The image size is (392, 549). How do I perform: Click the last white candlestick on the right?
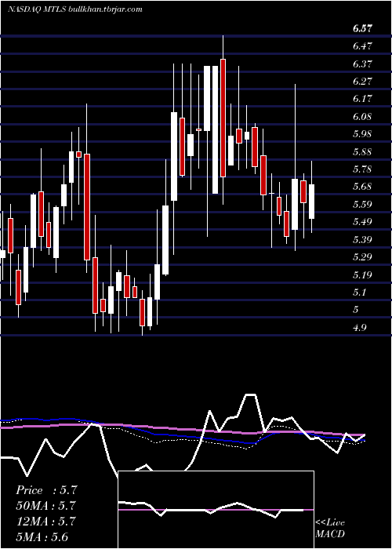(x=311, y=202)
